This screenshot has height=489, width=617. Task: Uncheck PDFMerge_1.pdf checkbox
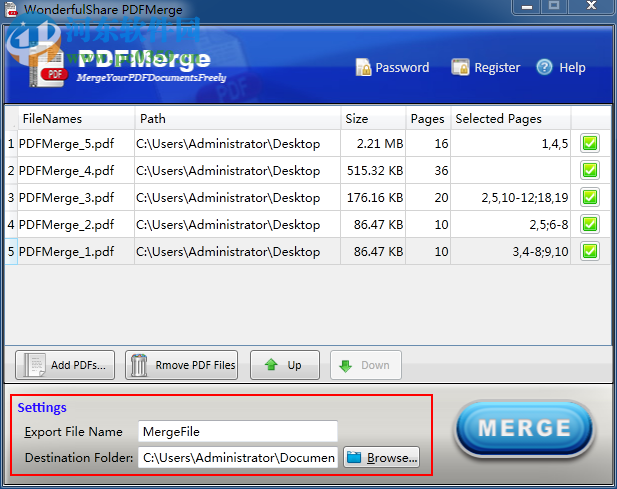[590, 251]
